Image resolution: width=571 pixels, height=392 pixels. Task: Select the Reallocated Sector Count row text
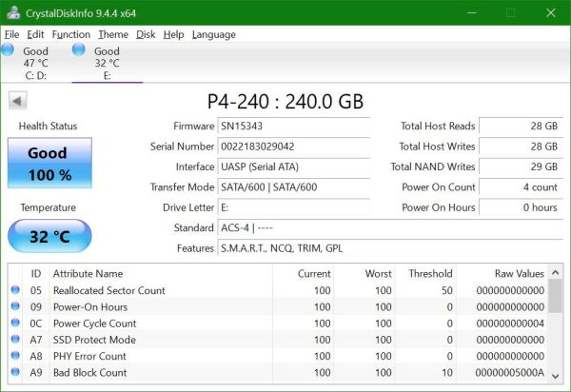tap(108, 290)
